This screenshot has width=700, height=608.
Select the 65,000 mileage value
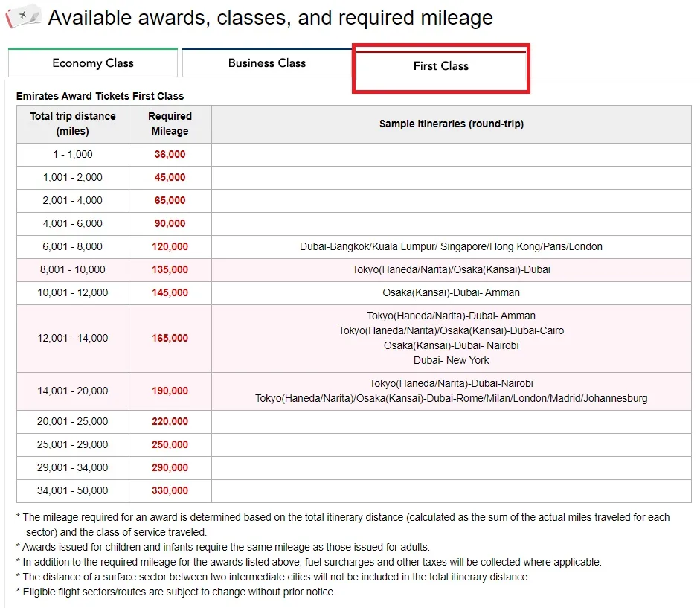click(170, 201)
